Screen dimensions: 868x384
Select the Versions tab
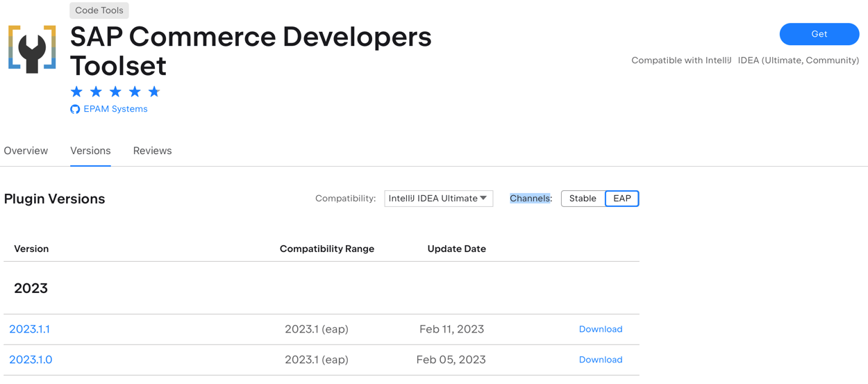pyautogui.click(x=90, y=151)
